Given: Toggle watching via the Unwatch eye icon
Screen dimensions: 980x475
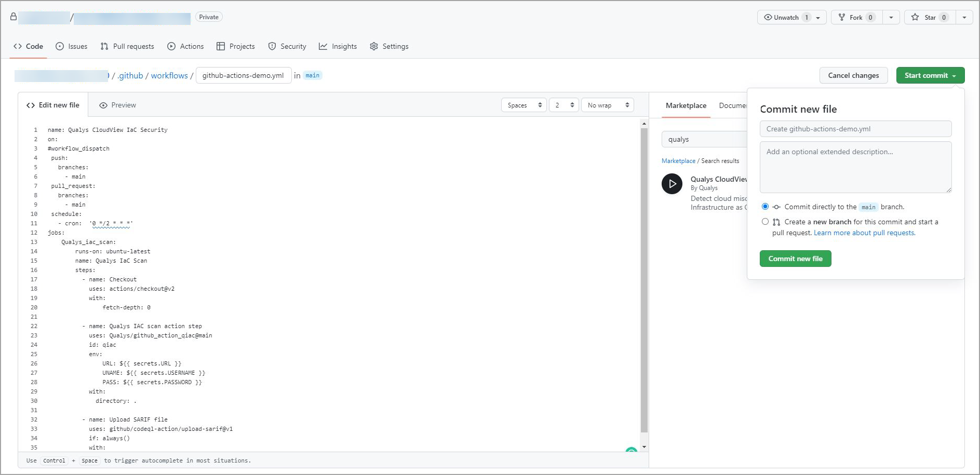Looking at the screenshot, I should [x=768, y=17].
